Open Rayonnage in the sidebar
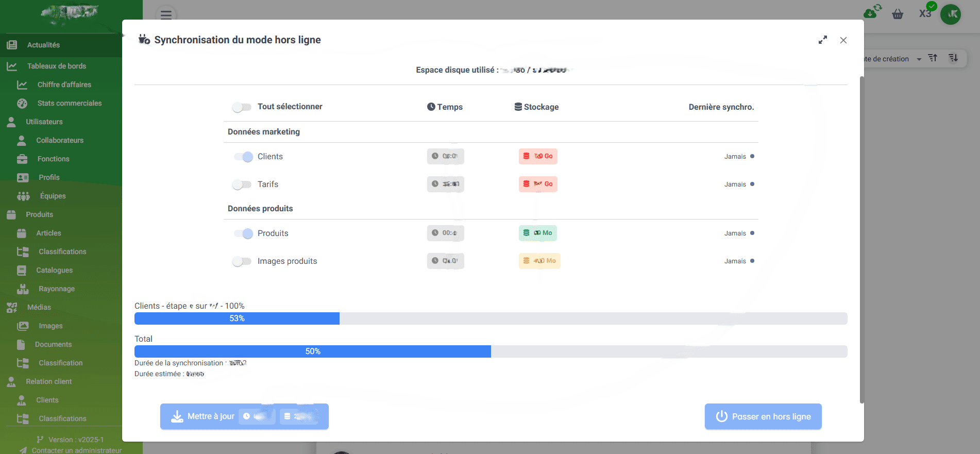 pyautogui.click(x=57, y=289)
